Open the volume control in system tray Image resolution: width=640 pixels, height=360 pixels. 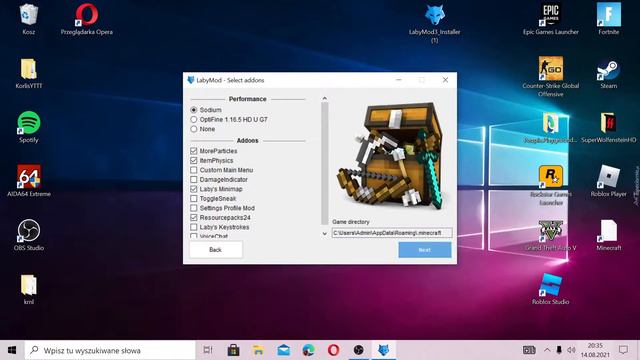click(x=571, y=350)
